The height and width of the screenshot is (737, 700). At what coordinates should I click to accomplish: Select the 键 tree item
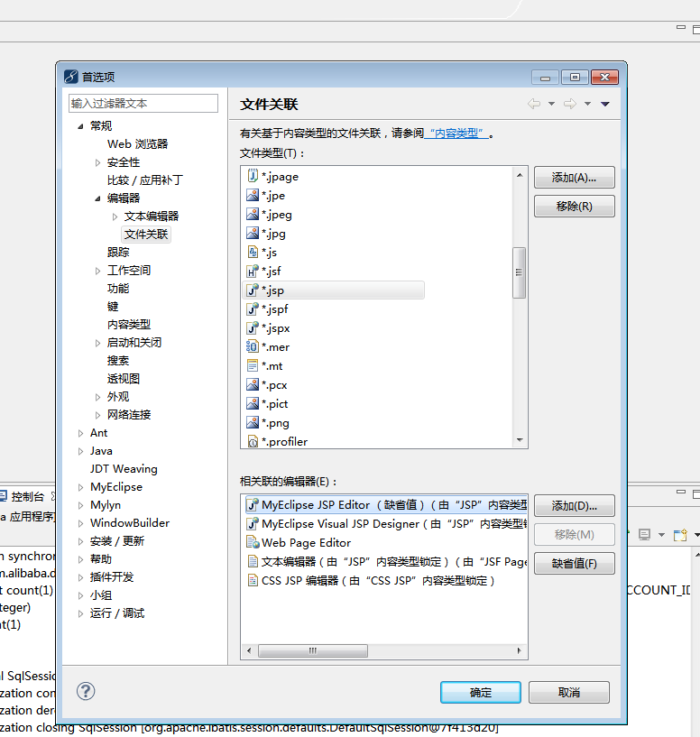coord(113,307)
